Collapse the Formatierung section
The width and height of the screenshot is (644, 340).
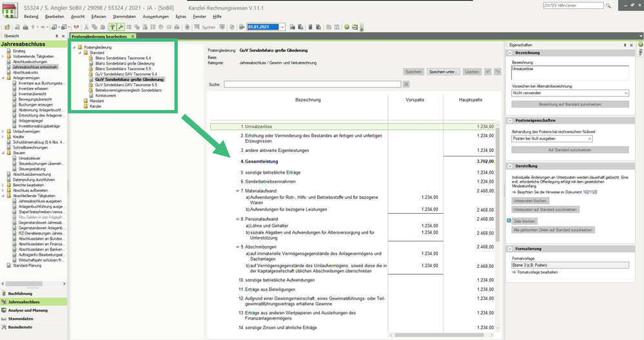pos(510,249)
